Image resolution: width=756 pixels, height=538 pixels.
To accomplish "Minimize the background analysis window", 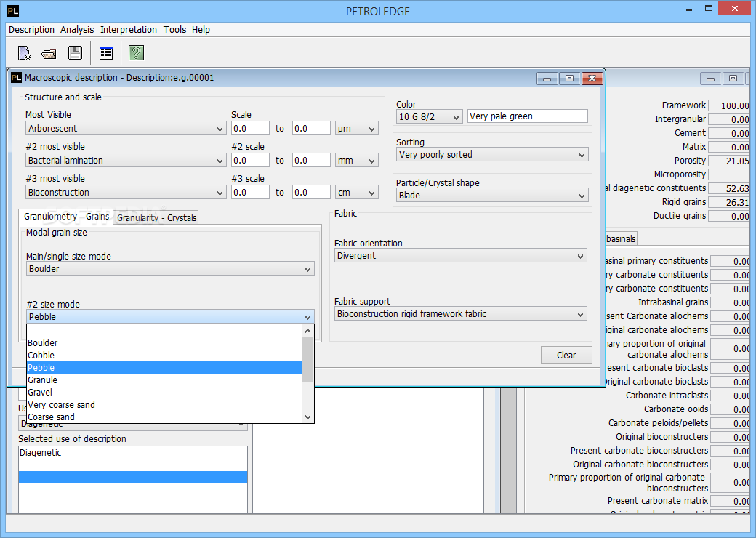I will (711, 79).
